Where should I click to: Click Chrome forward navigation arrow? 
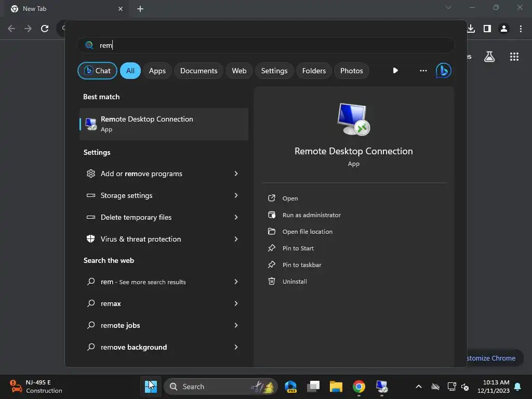[28, 29]
